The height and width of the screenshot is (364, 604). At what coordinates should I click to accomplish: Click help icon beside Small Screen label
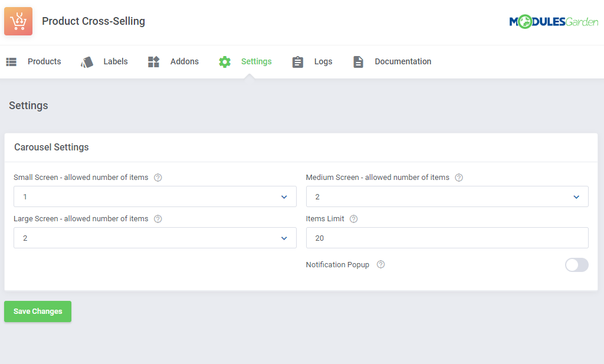pos(158,178)
